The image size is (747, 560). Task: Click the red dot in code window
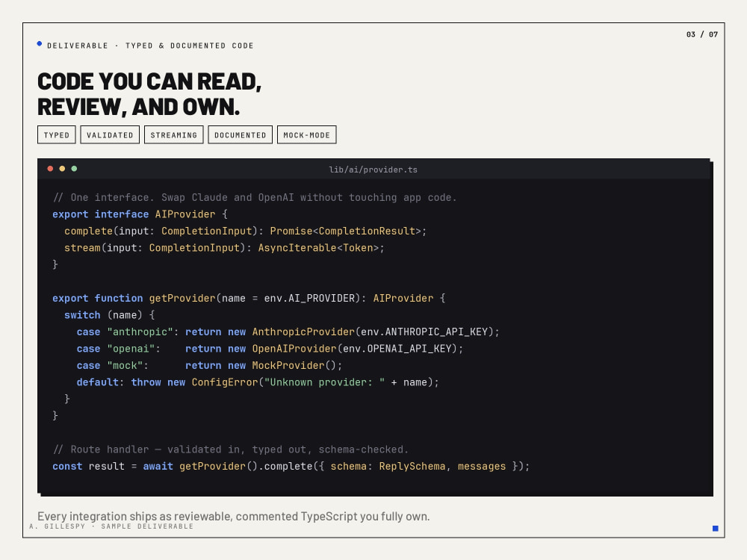[x=50, y=169]
